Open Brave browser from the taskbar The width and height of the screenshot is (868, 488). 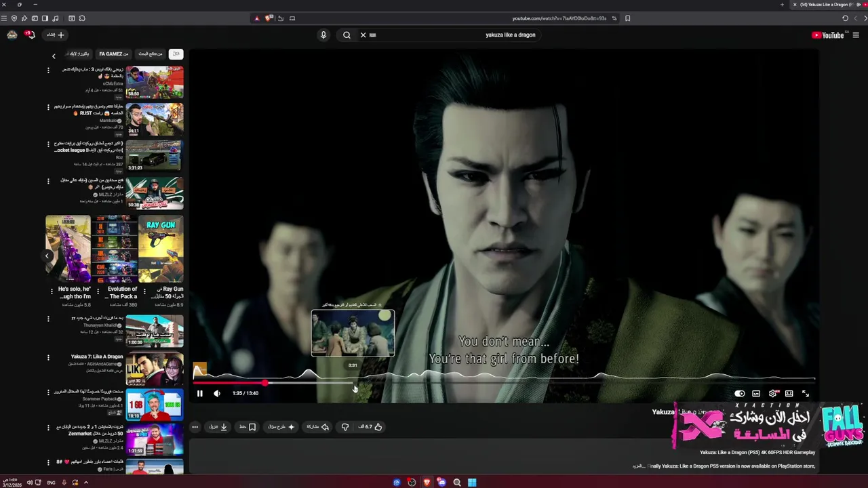point(427,483)
